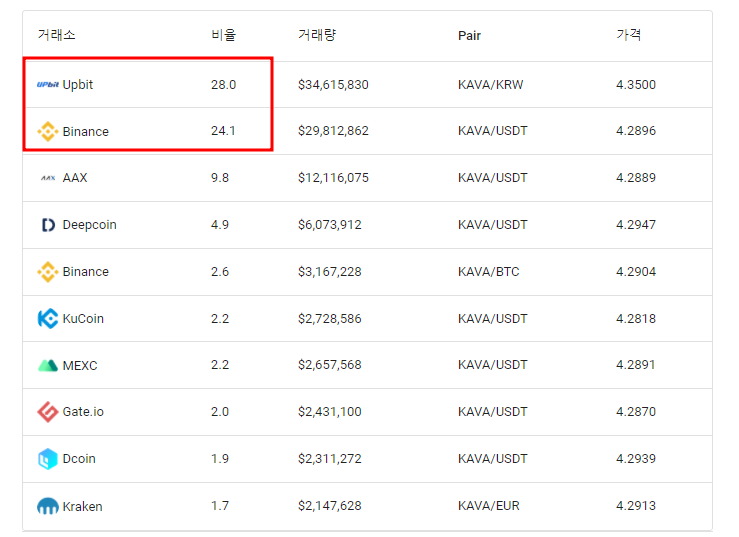Select the 비율 column header
Image resolution: width=739 pixels, height=537 pixels.
(x=223, y=35)
